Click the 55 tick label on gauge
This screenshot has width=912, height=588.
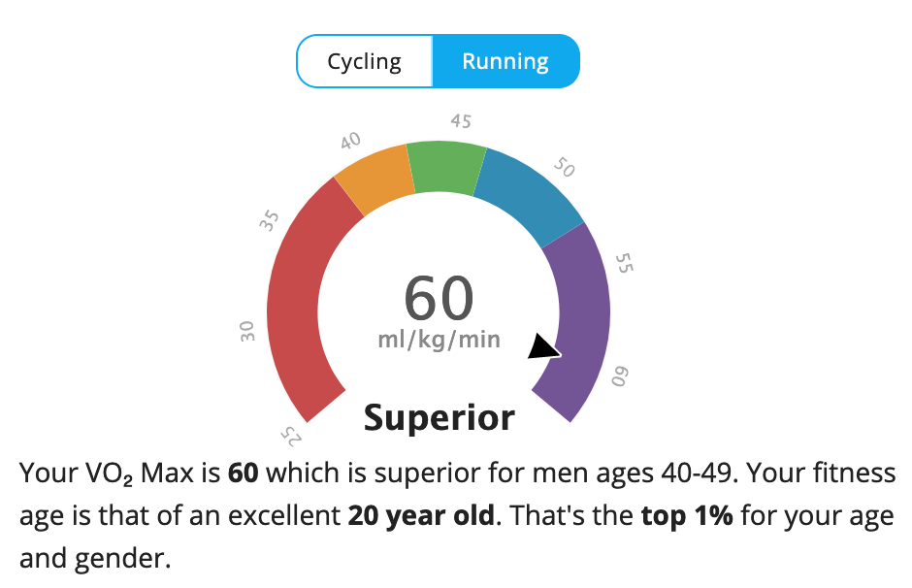(x=626, y=264)
